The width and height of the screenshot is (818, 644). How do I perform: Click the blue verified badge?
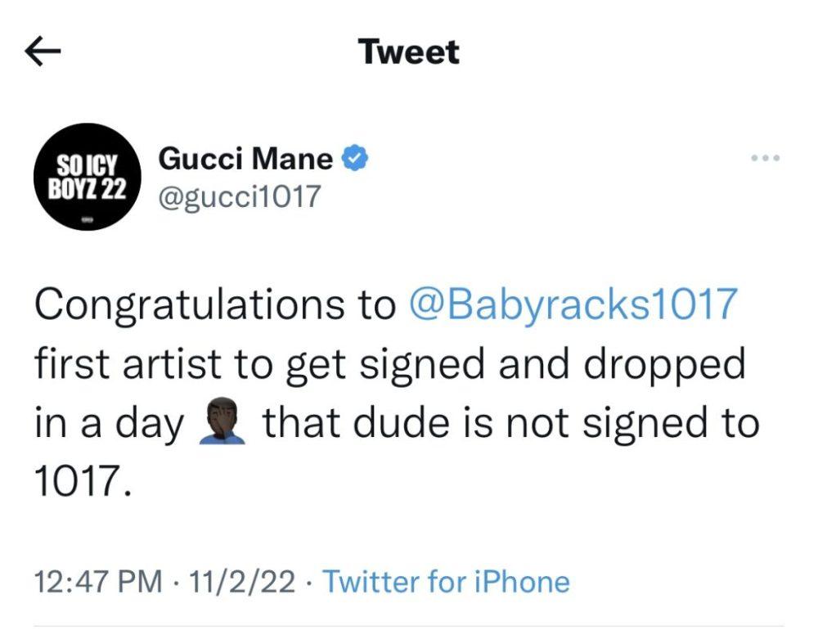coord(354,158)
